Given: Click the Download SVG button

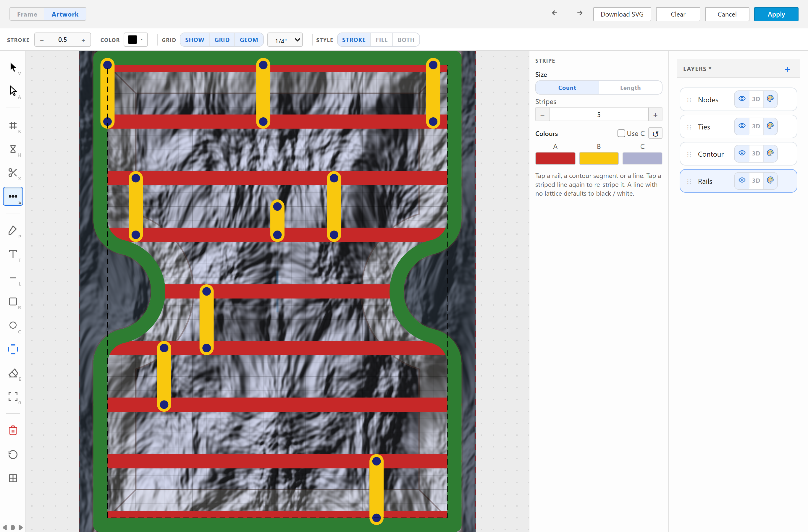Looking at the screenshot, I should (622, 14).
